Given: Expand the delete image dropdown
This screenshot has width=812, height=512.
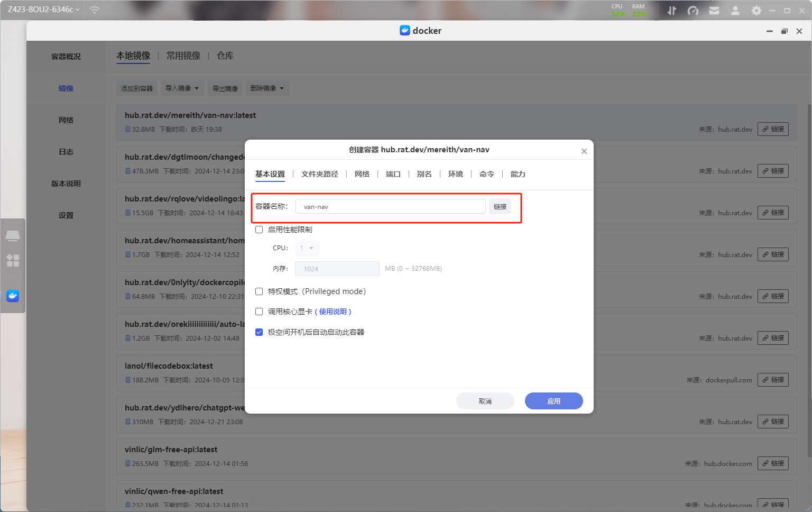Looking at the screenshot, I should pyautogui.click(x=267, y=88).
